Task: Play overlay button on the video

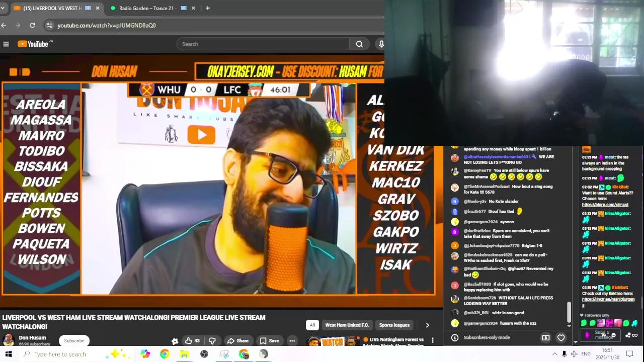Action: 201,135
